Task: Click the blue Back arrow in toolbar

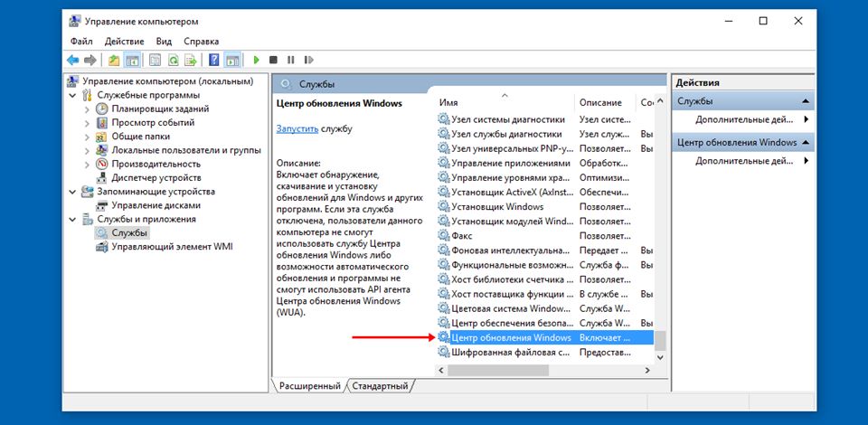Action: 72,60
